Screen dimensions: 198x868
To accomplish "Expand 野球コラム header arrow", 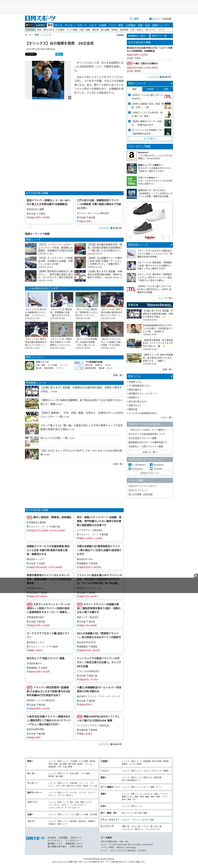I will 171,376.
